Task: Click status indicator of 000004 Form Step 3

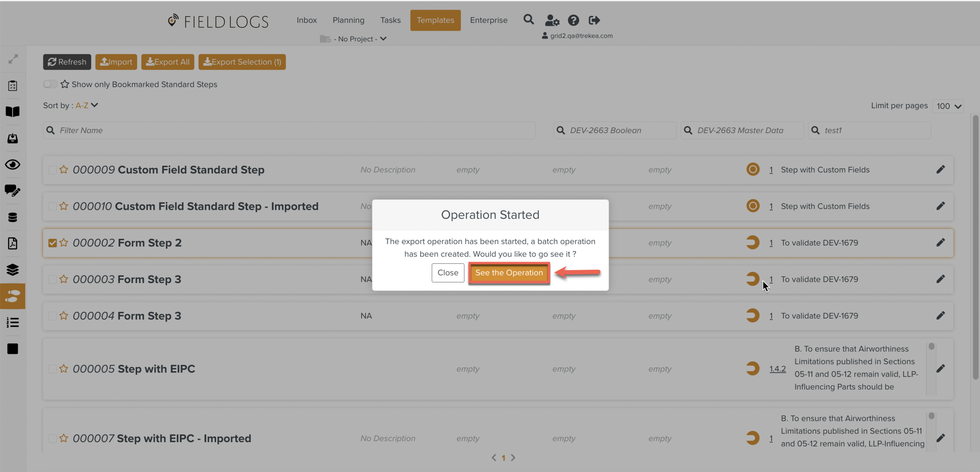Action: [x=753, y=315]
